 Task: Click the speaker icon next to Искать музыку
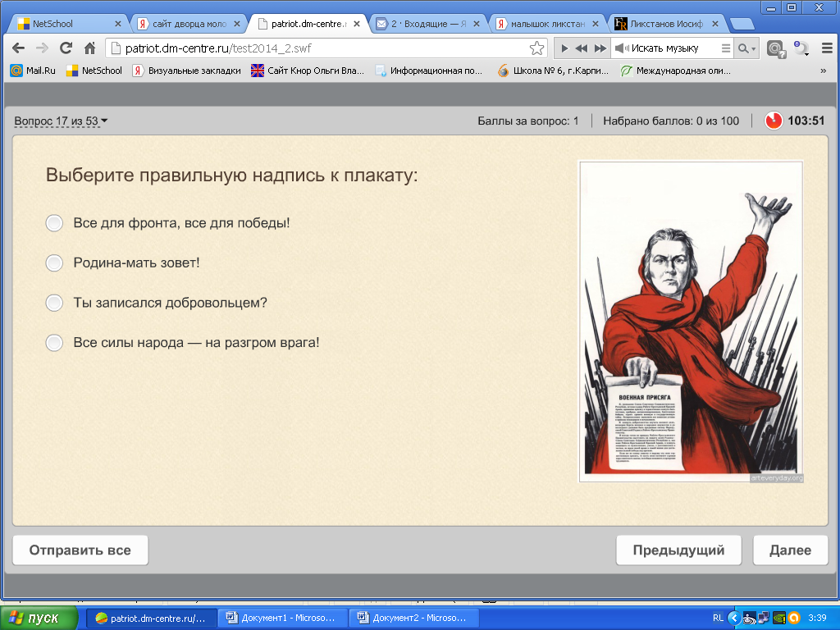tap(622, 48)
